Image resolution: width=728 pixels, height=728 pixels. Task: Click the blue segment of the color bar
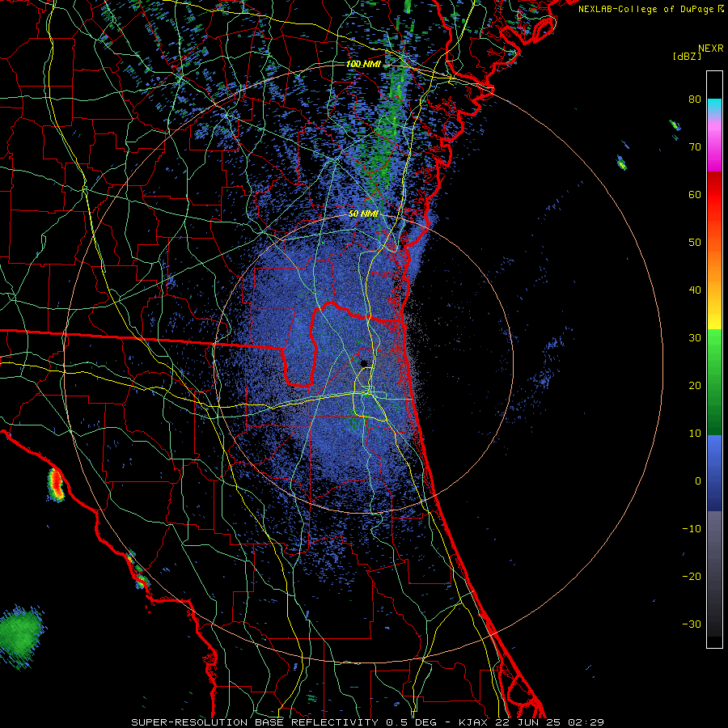point(714,473)
